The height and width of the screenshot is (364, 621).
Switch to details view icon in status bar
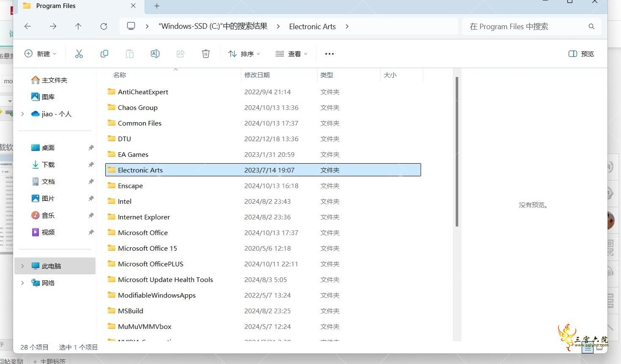point(588,348)
